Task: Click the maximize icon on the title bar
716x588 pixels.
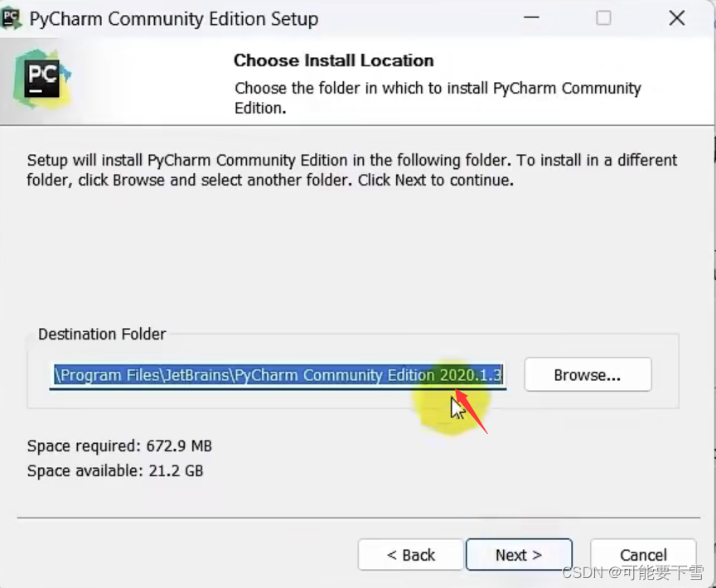Action: click(603, 18)
